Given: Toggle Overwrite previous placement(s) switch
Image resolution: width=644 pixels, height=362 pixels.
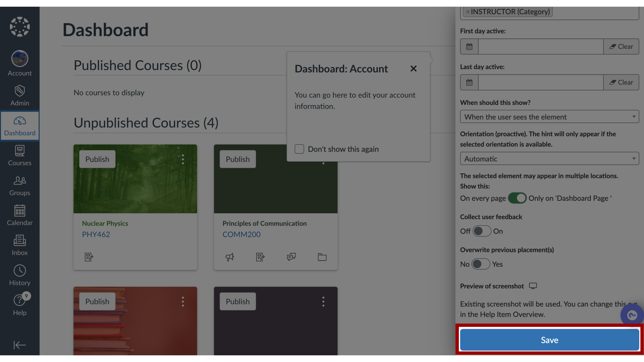Looking at the screenshot, I should pos(481,264).
